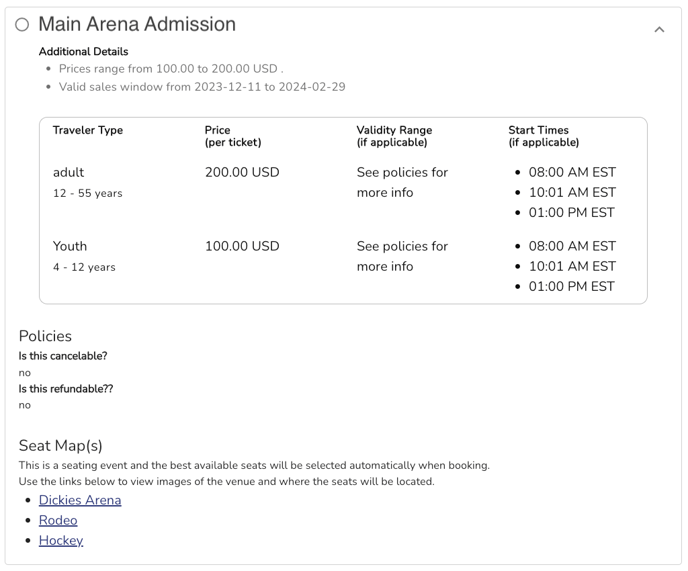
Task: Click the Youth traveler type row label
Action: click(70, 246)
